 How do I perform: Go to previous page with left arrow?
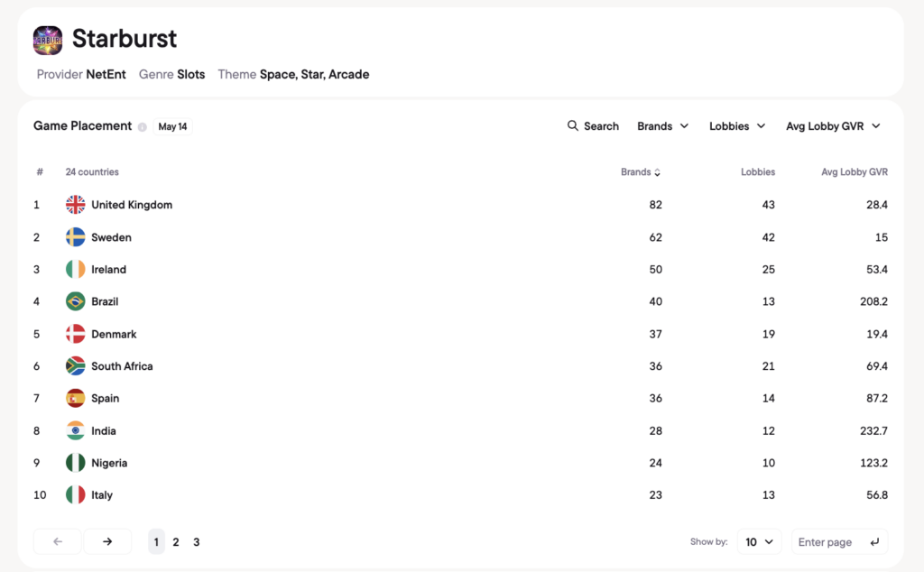pyautogui.click(x=57, y=541)
